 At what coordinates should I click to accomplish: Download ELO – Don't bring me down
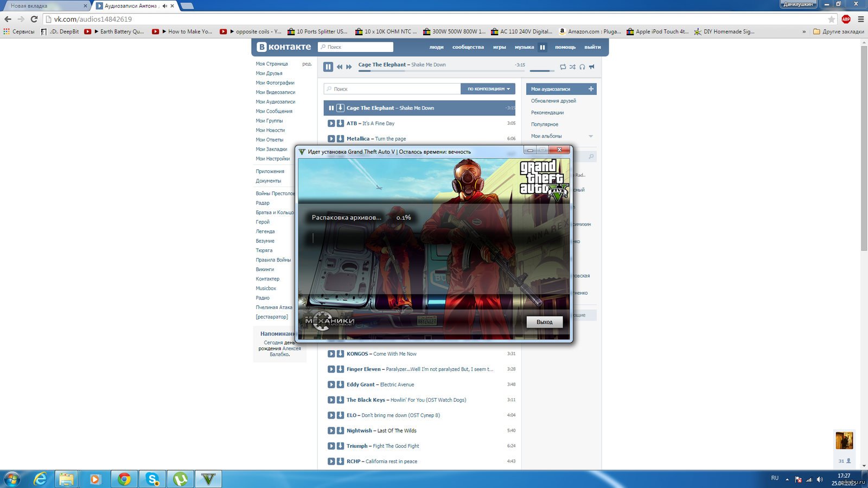point(340,415)
